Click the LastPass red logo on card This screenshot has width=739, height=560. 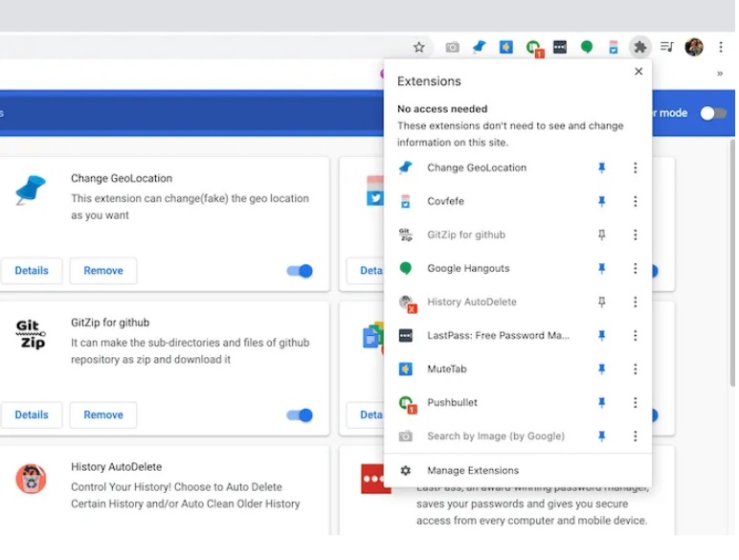374,479
